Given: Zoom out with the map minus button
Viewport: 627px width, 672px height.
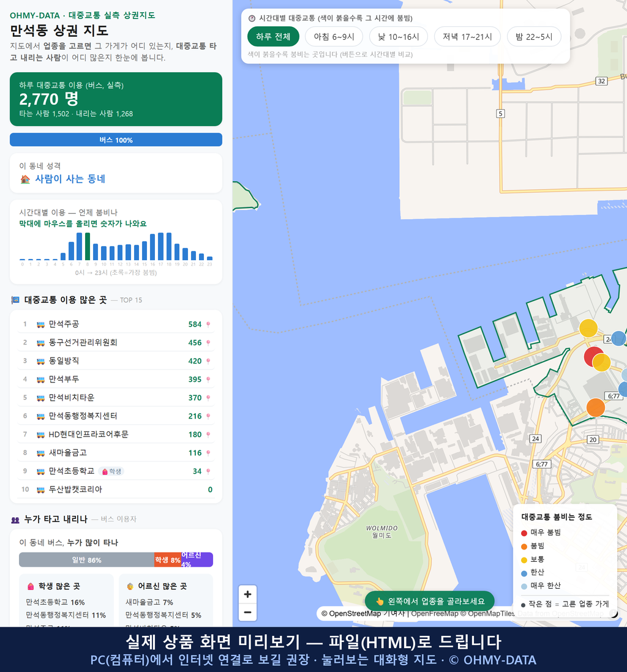Looking at the screenshot, I should (x=247, y=612).
